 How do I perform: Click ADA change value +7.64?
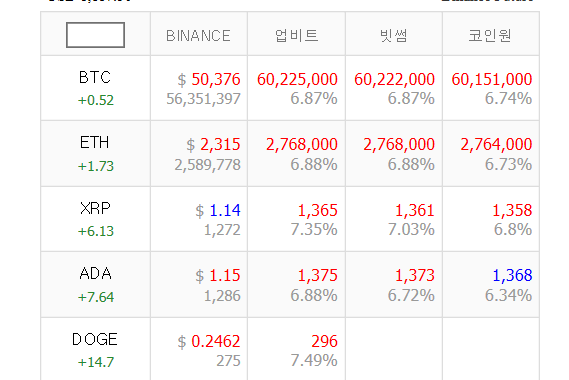tap(96, 297)
